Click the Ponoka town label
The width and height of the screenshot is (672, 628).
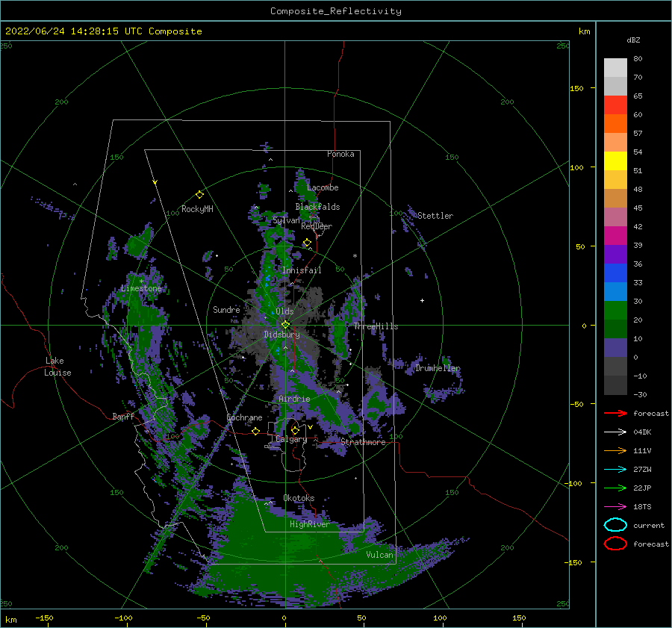pyautogui.click(x=340, y=154)
